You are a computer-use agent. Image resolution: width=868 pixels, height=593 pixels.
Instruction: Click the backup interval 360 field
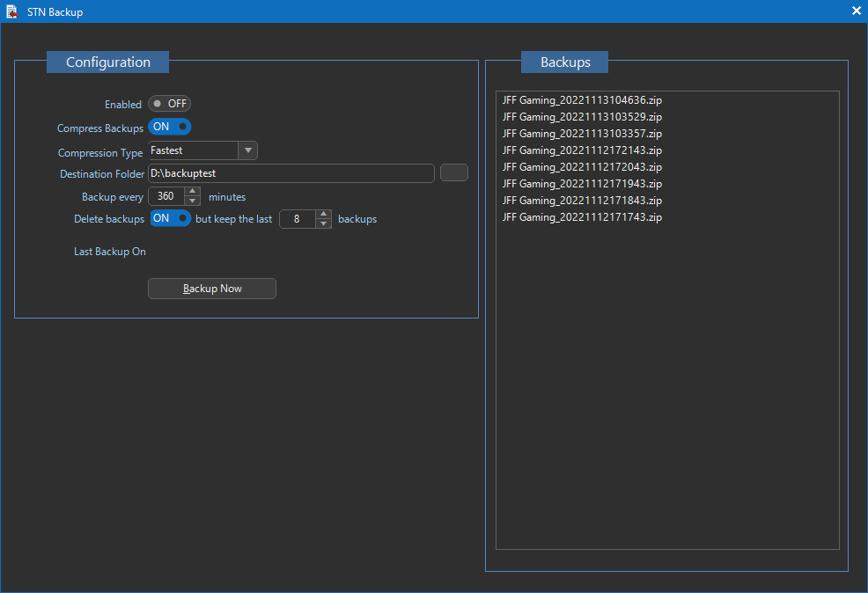(166, 197)
